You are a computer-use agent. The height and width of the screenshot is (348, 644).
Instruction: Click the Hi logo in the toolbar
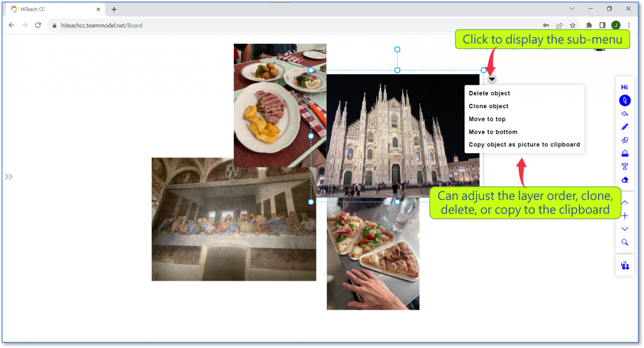click(x=624, y=87)
